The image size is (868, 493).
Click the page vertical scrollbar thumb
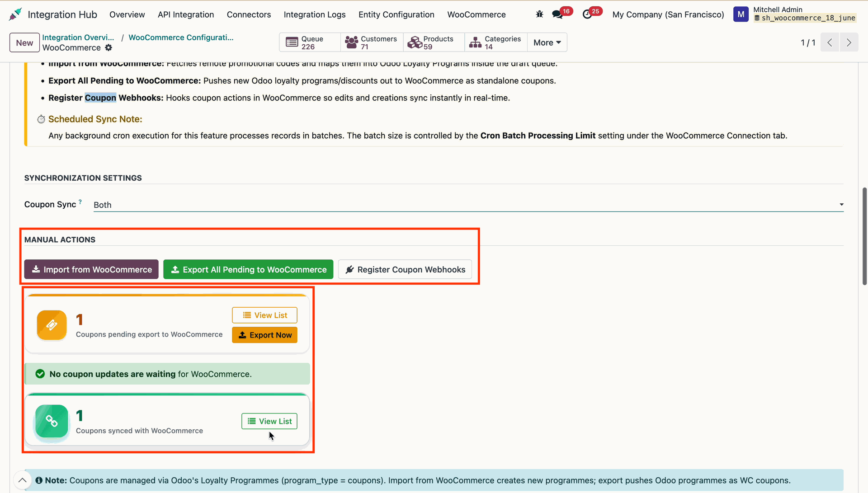click(x=864, y=236)
